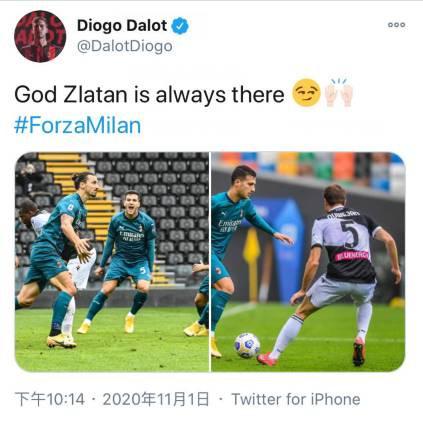Screen dimensions: 423x421
Task: Open the Twitter for iPhone source link
Action: (296, 399)
